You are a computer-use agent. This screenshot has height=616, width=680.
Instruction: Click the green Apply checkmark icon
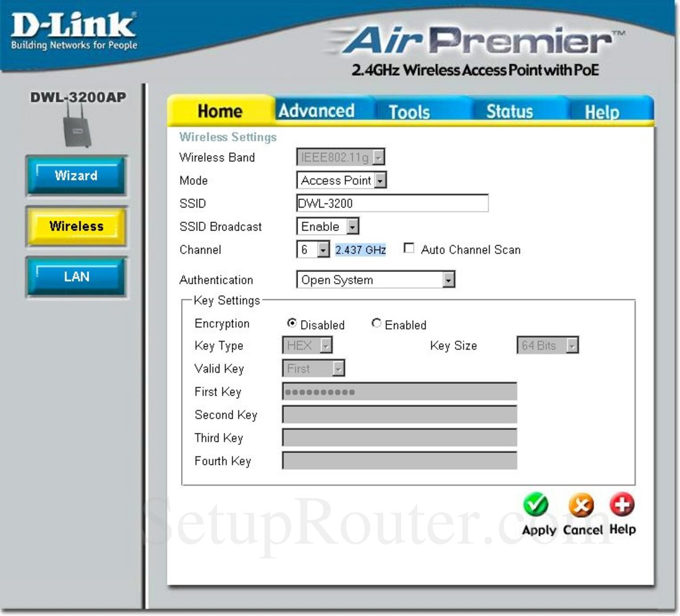536,505
